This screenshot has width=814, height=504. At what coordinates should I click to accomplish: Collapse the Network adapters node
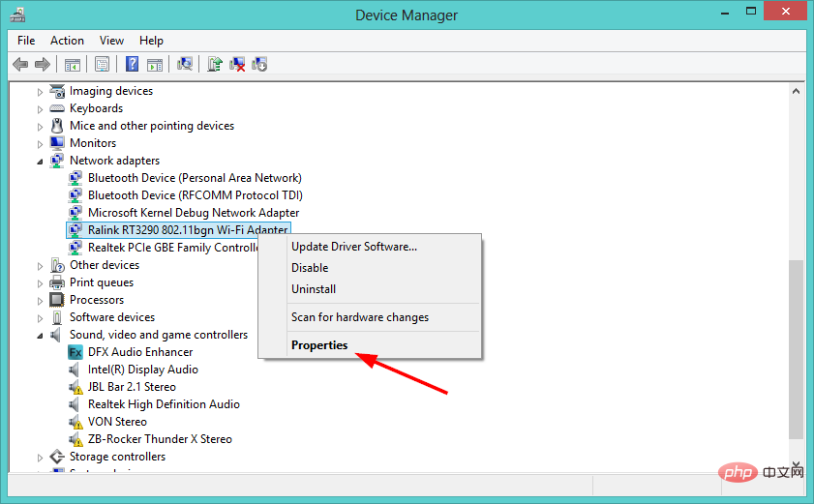tap(40, 162)
